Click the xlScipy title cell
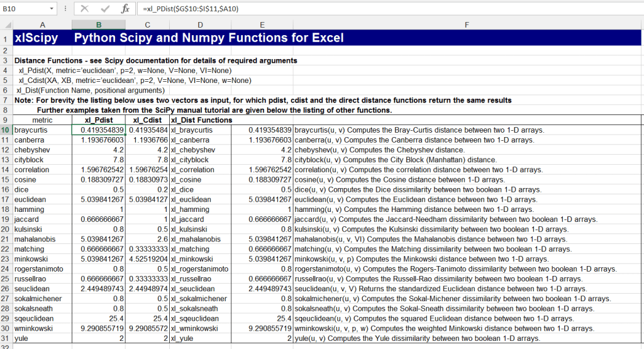The width and height of the screenshot is (644, 349). click(38, 38)
